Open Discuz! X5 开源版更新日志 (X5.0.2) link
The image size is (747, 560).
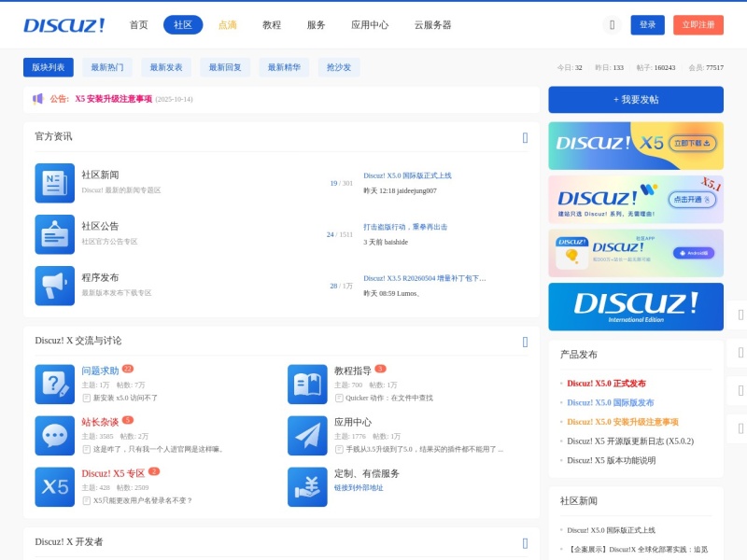click(x=630, y=441)
